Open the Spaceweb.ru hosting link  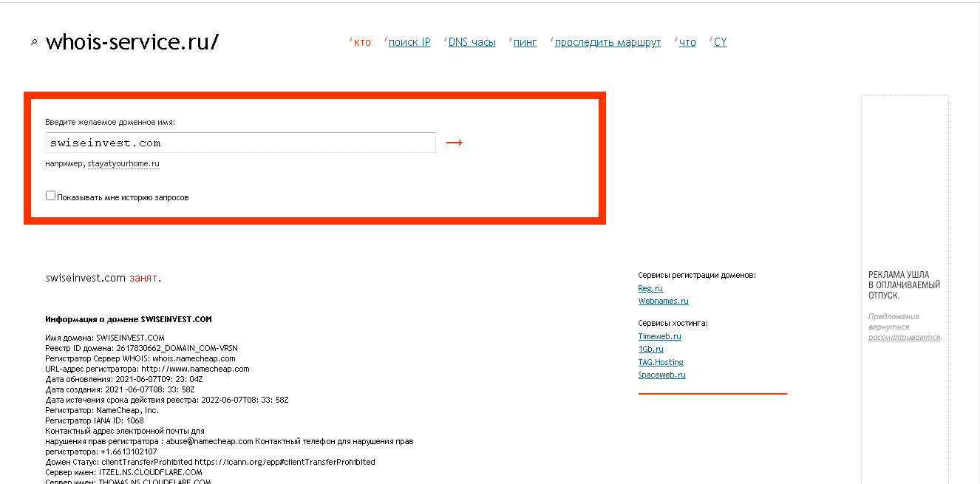tap(661, 375)
